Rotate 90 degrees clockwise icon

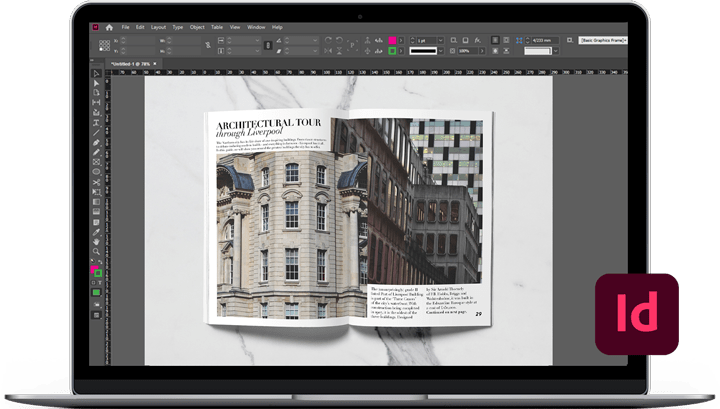(x=328, y=40)
